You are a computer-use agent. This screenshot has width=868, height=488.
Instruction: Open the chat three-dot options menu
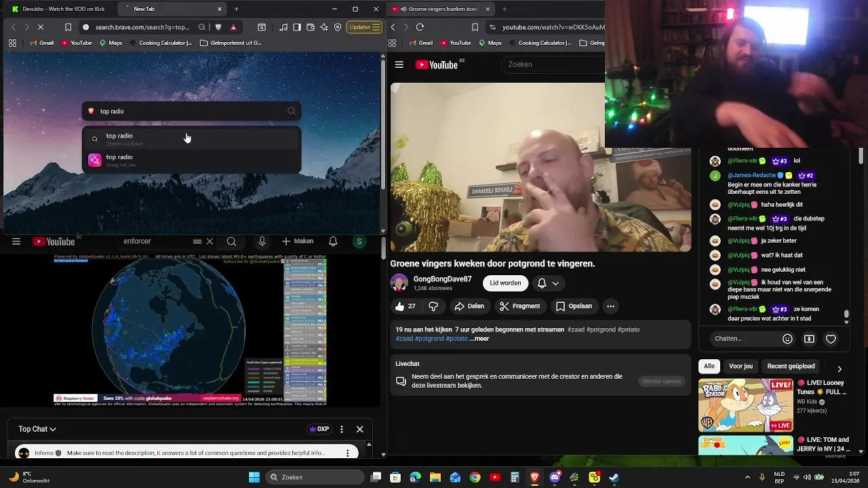click(x=342, y=429)
